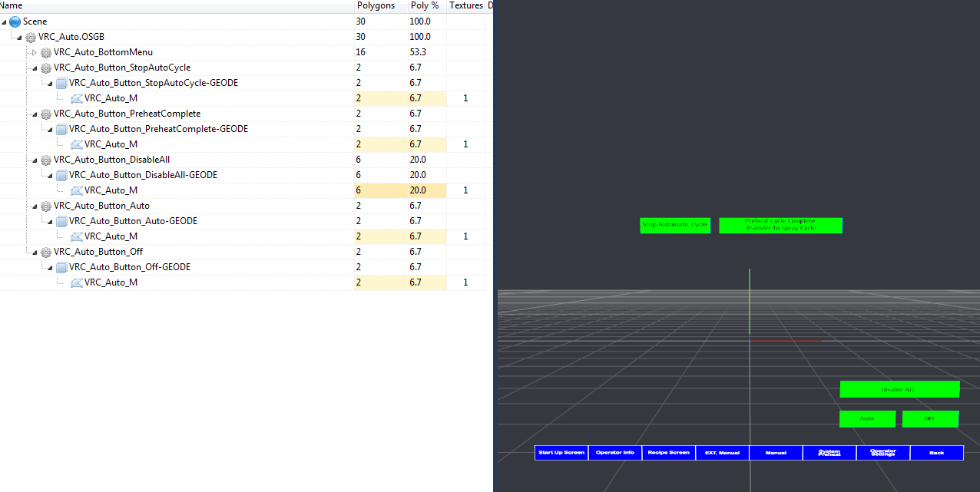Collapse the VRC_Auto_Button_DisableAll node
Screen dimensions: 980x492
tap(34, 160)
